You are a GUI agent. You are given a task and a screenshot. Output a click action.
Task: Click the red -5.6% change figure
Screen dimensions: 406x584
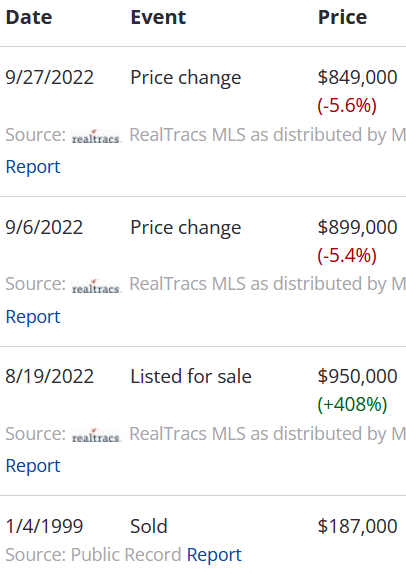click(347, 105)
